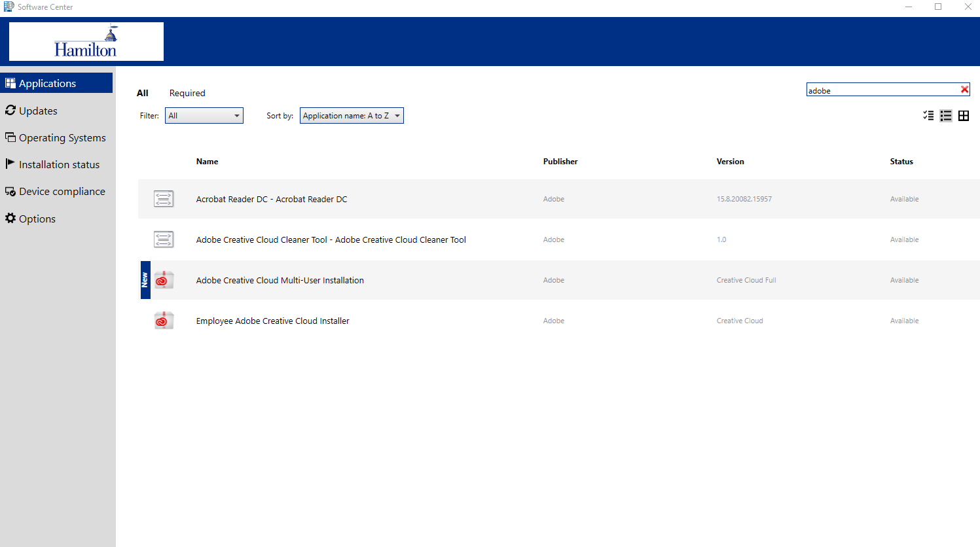The height and width of the screenshot is (547, 980).
Task: Open the Filter dropdown set to All
Action: click(x=204, y=116)
